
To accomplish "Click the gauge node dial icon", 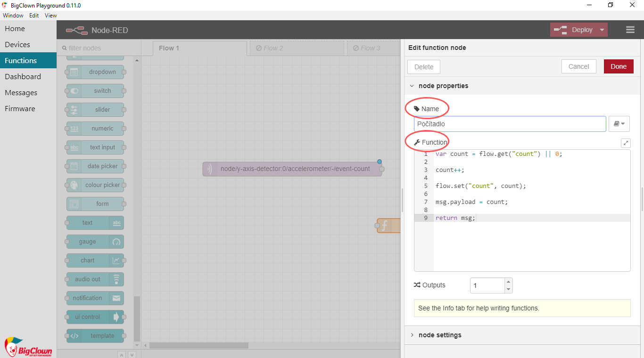I will tap(116, 242).
